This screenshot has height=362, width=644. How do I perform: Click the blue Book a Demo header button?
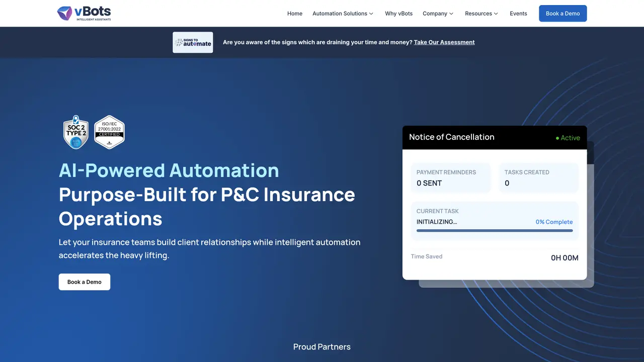(563, 14)
